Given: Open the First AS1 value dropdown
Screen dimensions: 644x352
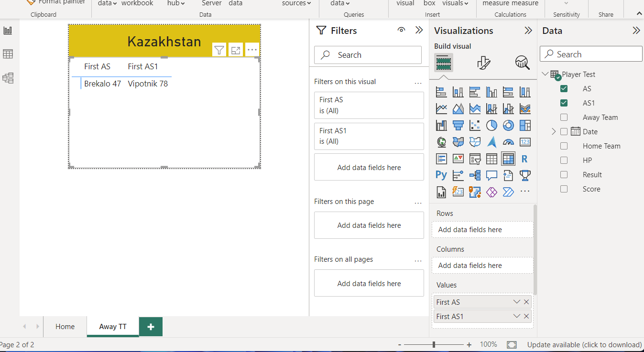Looking at the screenshot, I should [516, 316].
